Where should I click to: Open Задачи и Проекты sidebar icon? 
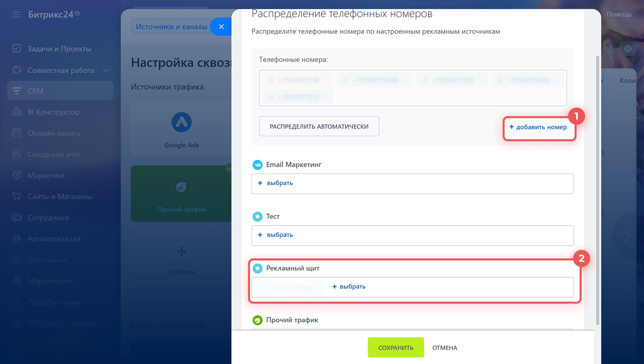(x=16, y=49)
